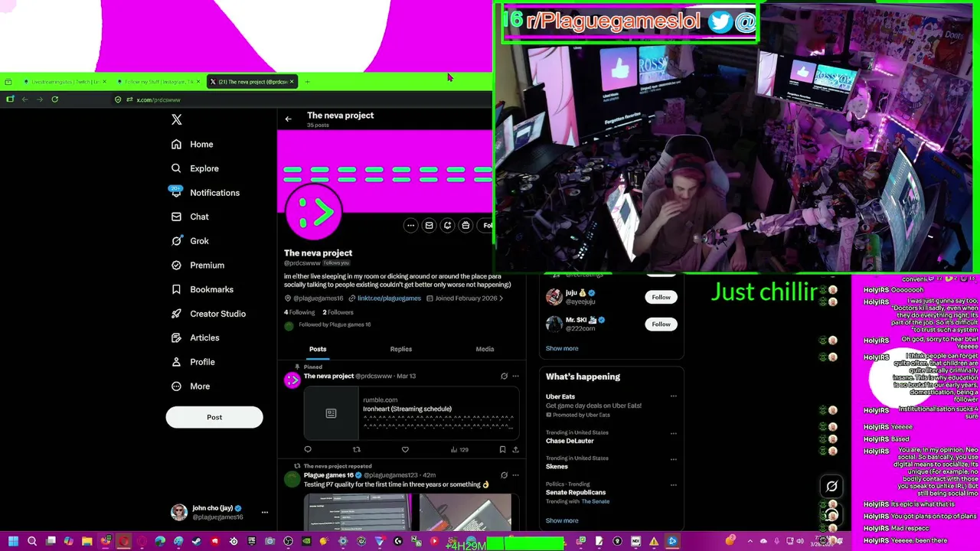Reply to the pinned Ironheart post
Viewport: 980px width, 551px height.
coord(308,449)
